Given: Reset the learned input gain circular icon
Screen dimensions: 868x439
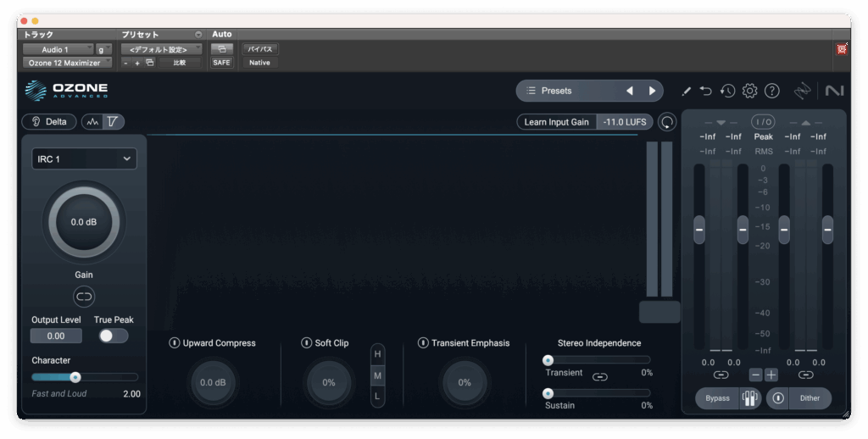Looking at the screenshot, I should 668,122.
